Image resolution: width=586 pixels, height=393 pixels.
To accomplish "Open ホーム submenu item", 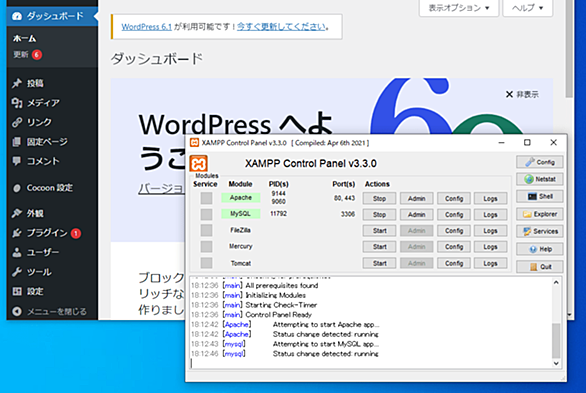I will coord(25,38).
